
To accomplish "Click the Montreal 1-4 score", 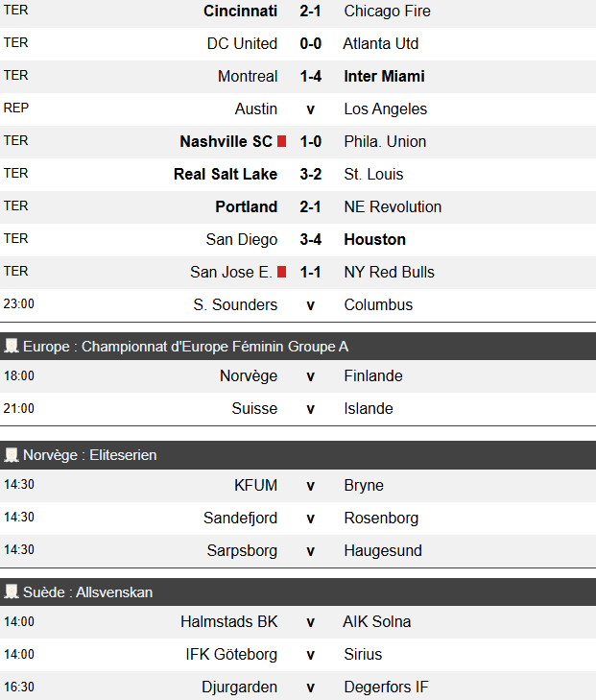I will click(310, 77).
